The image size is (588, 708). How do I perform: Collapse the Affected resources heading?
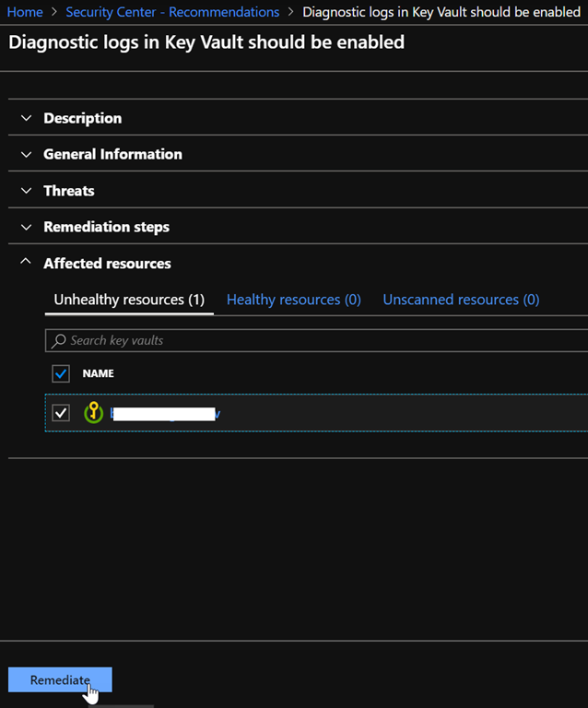click(x=107, y=264)
